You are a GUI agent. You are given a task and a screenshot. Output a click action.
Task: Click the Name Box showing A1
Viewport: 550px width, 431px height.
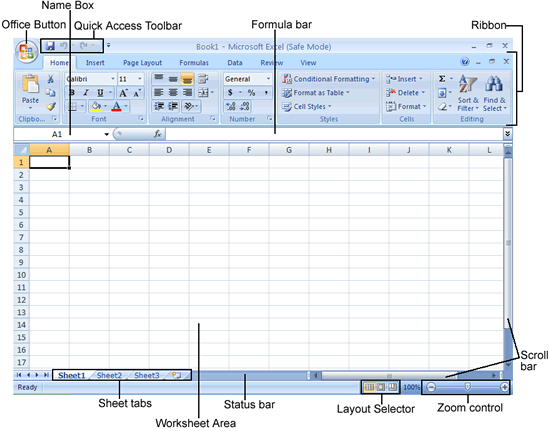(x=57, y=134)
